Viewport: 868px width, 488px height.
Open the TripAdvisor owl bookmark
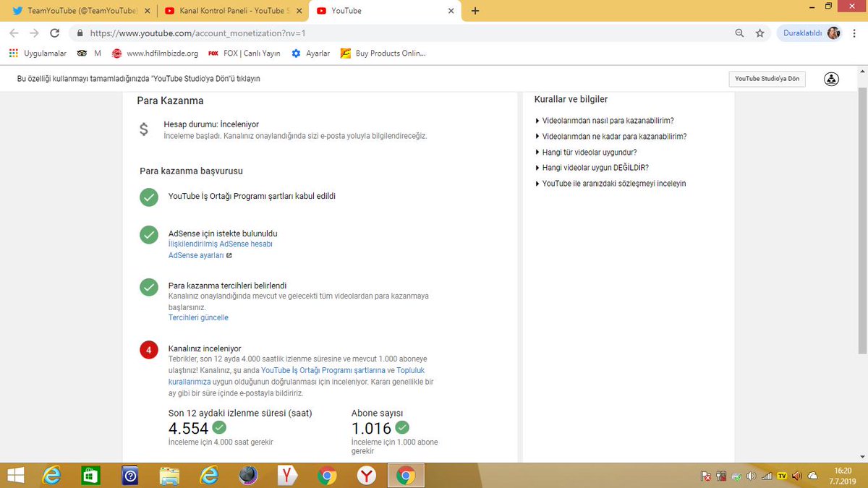(x=81, y=53)
